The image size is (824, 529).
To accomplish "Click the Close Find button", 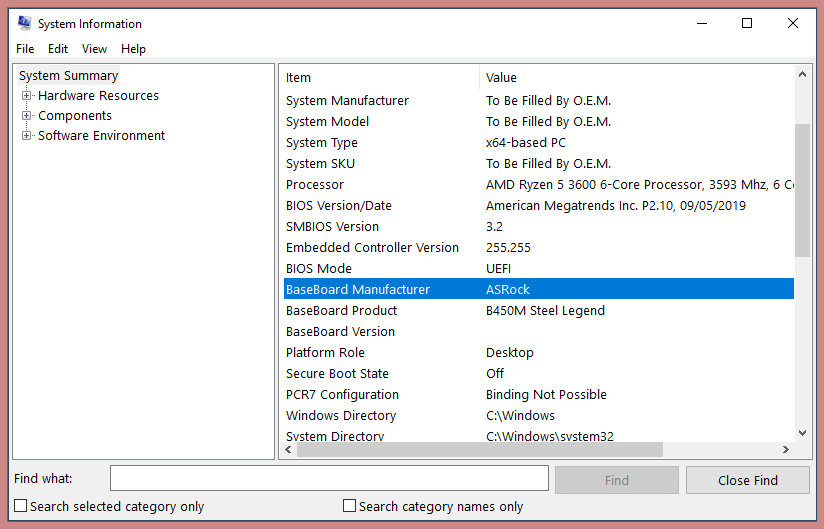I will (747, 480).
